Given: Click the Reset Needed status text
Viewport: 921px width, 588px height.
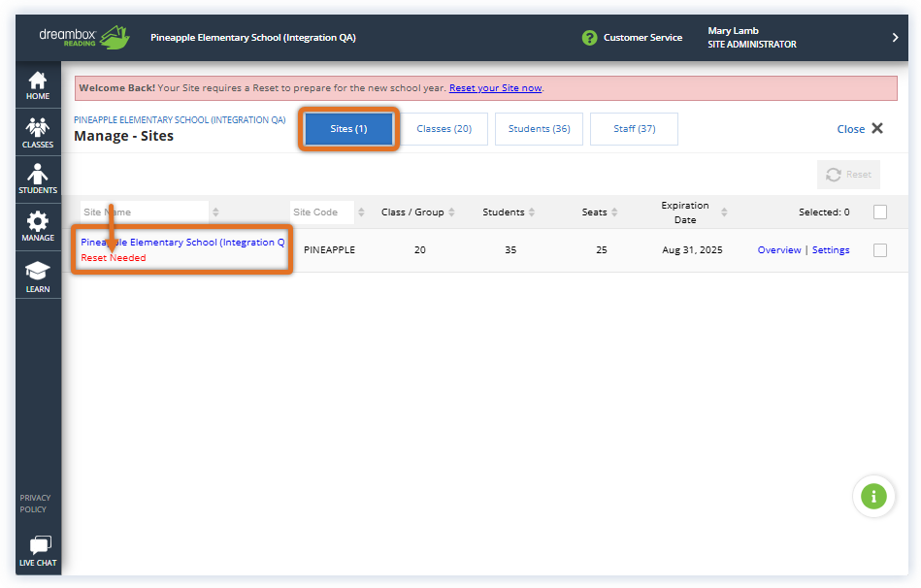Looking at the screenshot, I should pos(114,258).
